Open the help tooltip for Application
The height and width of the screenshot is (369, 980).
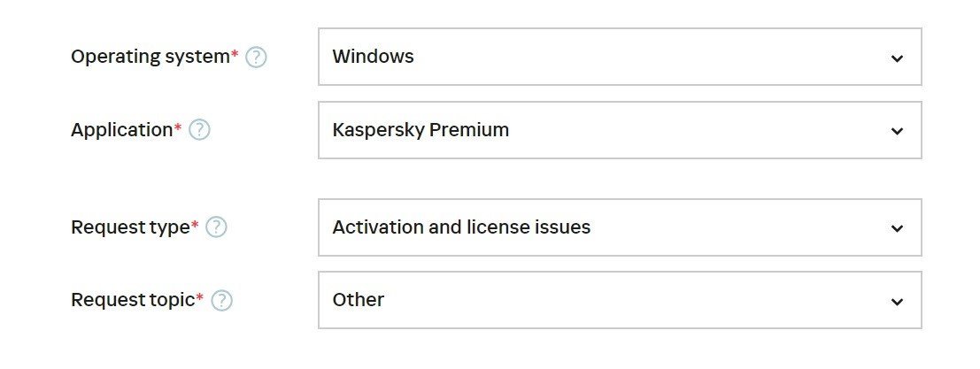click(199, 130)
